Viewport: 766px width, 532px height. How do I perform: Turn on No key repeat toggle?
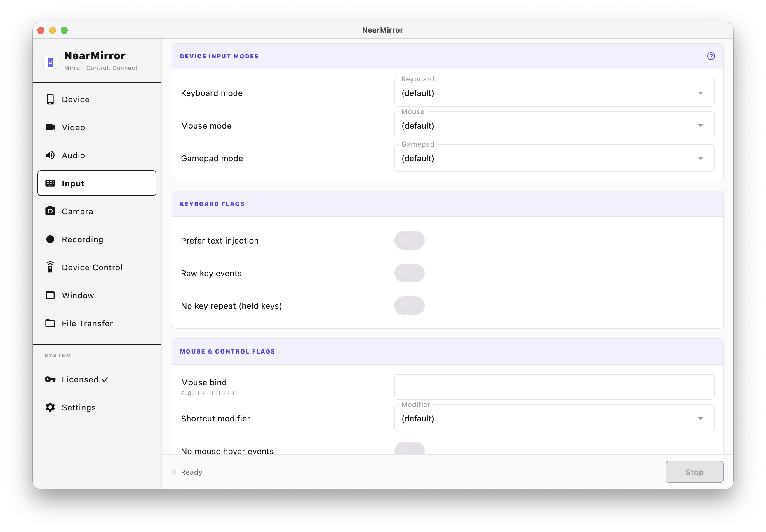409,306
